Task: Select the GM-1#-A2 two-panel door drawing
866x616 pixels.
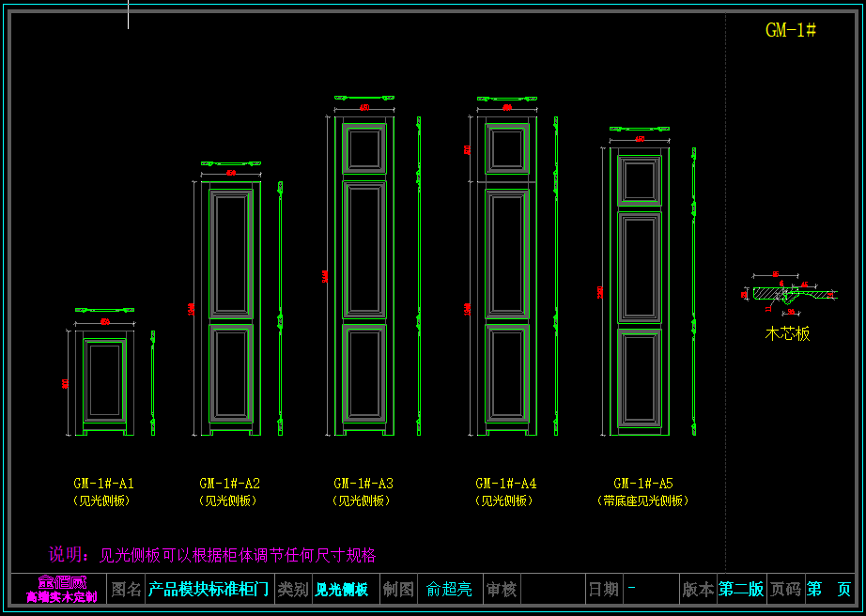Action: click(x=230, y=308)
